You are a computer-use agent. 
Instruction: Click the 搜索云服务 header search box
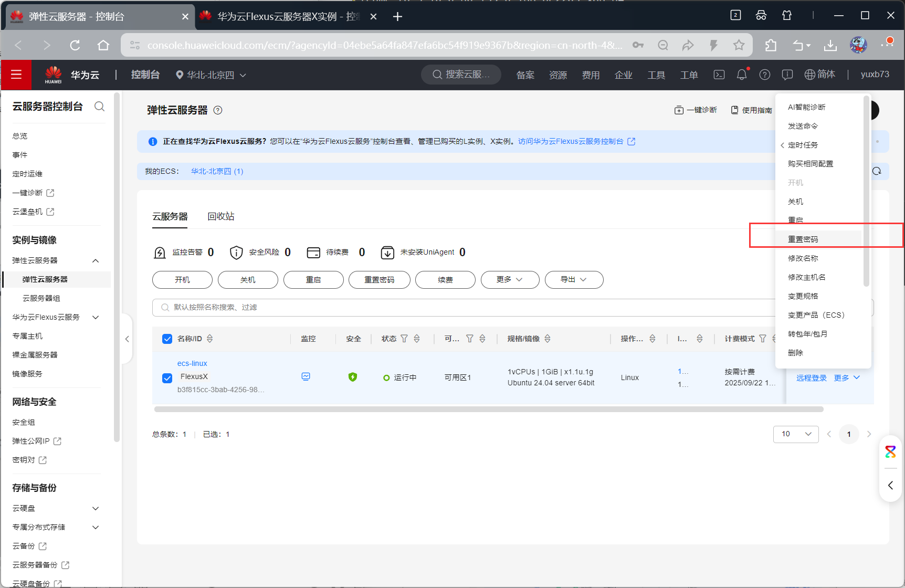461,75
